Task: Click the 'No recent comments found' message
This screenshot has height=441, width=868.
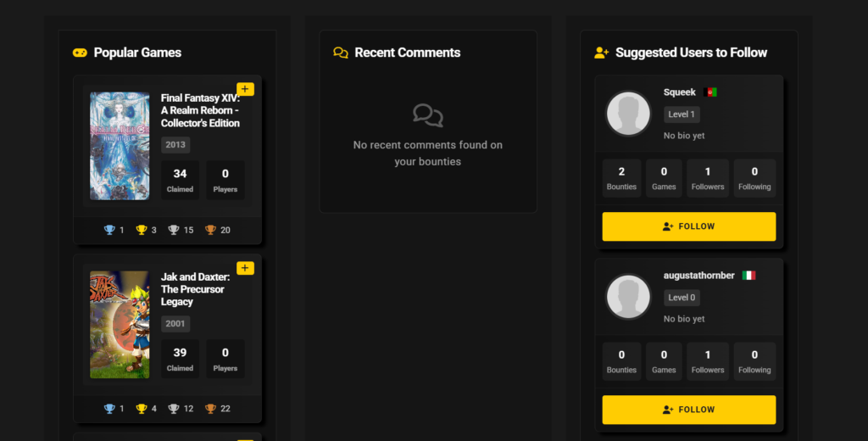Action: [428, 154]
